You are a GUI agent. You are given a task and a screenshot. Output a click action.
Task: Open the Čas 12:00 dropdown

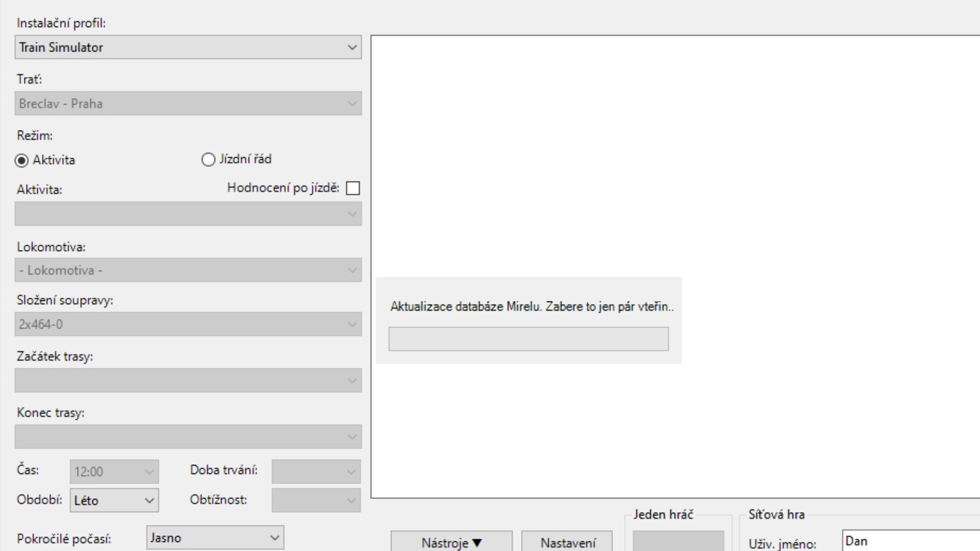point(114,472)
